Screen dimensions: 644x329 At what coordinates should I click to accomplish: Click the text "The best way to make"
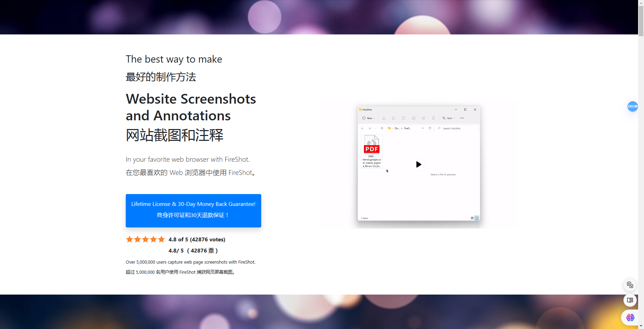174,59
